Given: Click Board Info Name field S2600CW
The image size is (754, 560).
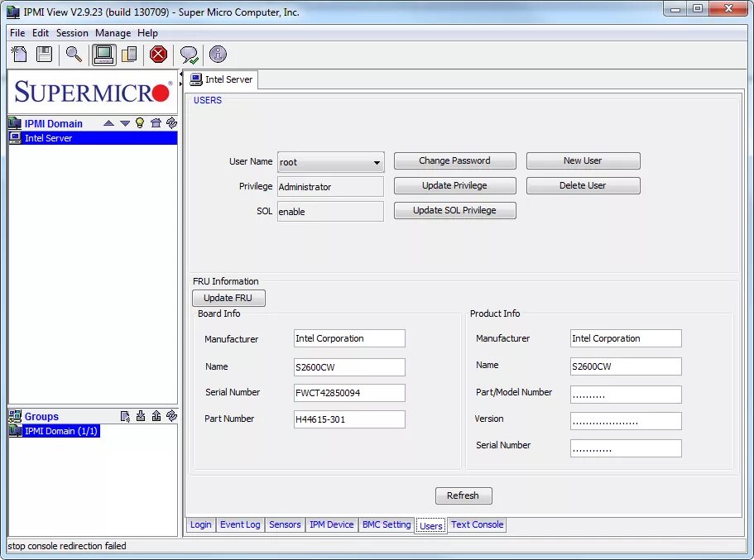Looking at the screenshot, I should pyautogui.click(x=349, y=367).
